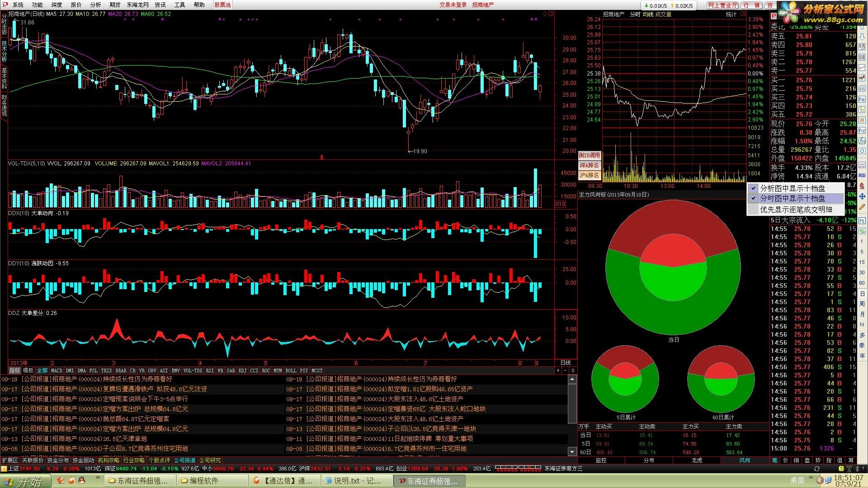The height and width of the screenshot is (488, 868).
Task: Switch to the MACD indicator tab
Action: point(57,371)
